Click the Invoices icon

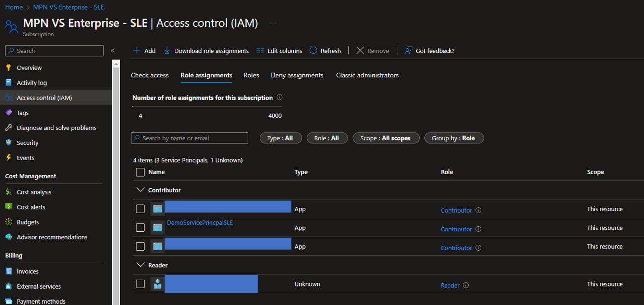pos(8,271)
